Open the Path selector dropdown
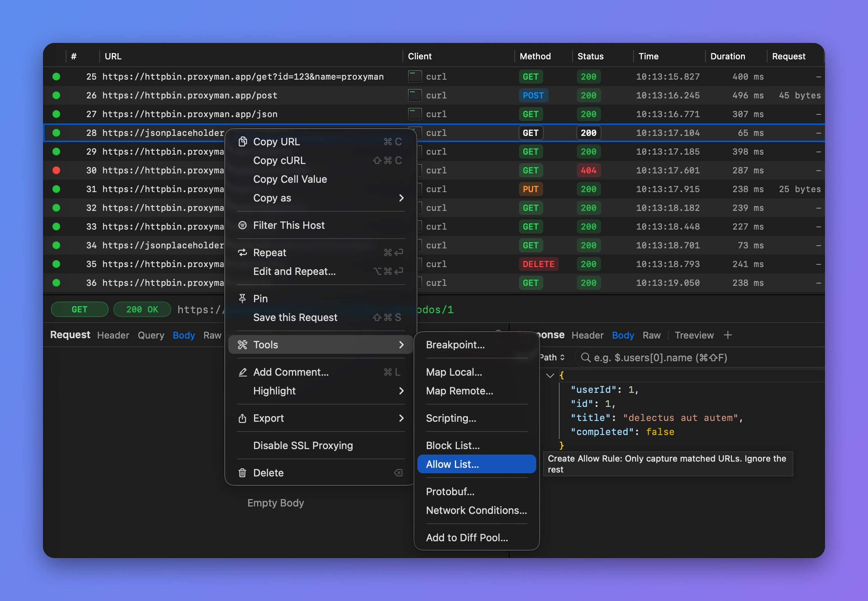 [552, 358]
